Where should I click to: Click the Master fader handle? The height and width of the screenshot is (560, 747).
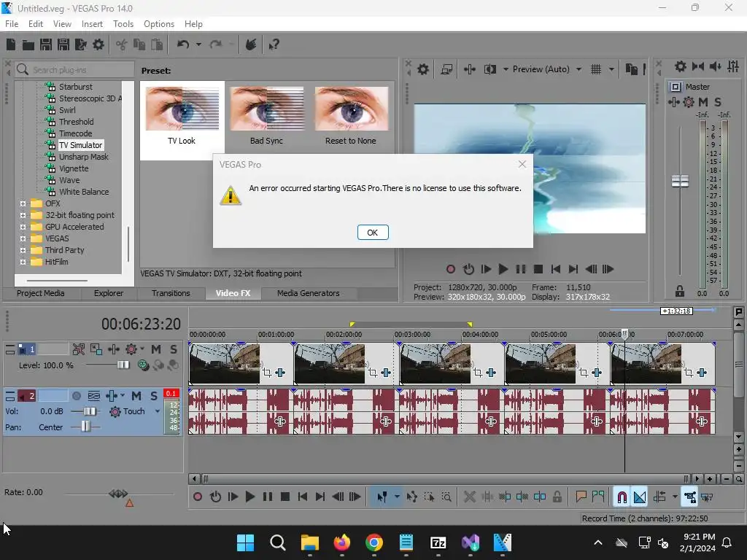tap(680, 181)
